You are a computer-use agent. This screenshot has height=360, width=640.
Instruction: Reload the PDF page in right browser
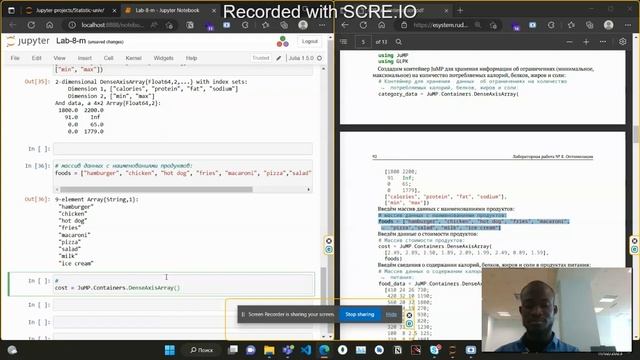(x=363, y=25)
